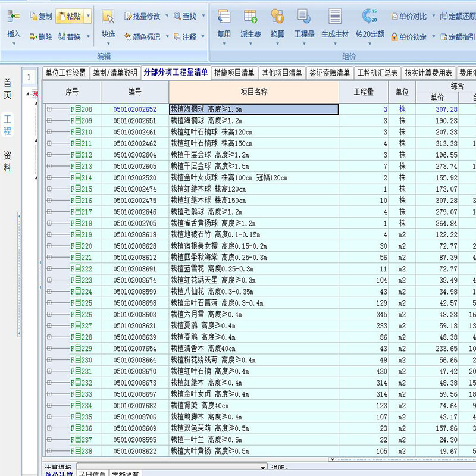Click code 050102007654
Image resolution: width=476 pixels, height=476 pixels.
[135, 349]
